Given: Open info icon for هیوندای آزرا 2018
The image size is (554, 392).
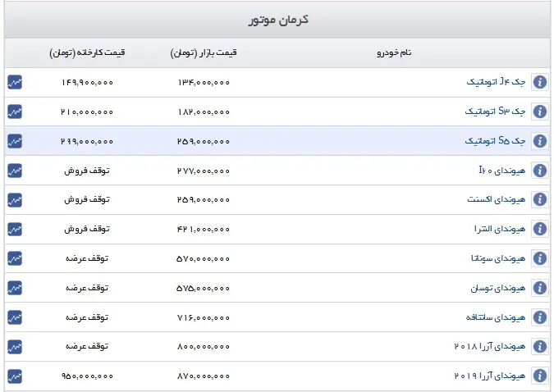Looking at the screenshot, I should pyautogui.click(x=539, y=346).
